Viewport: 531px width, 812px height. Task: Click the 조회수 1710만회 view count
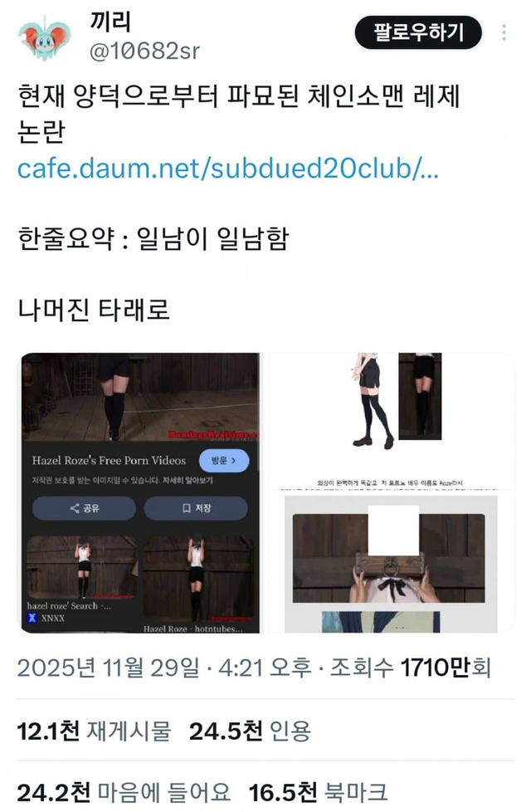pyautogui.click(x=411, y=668)
